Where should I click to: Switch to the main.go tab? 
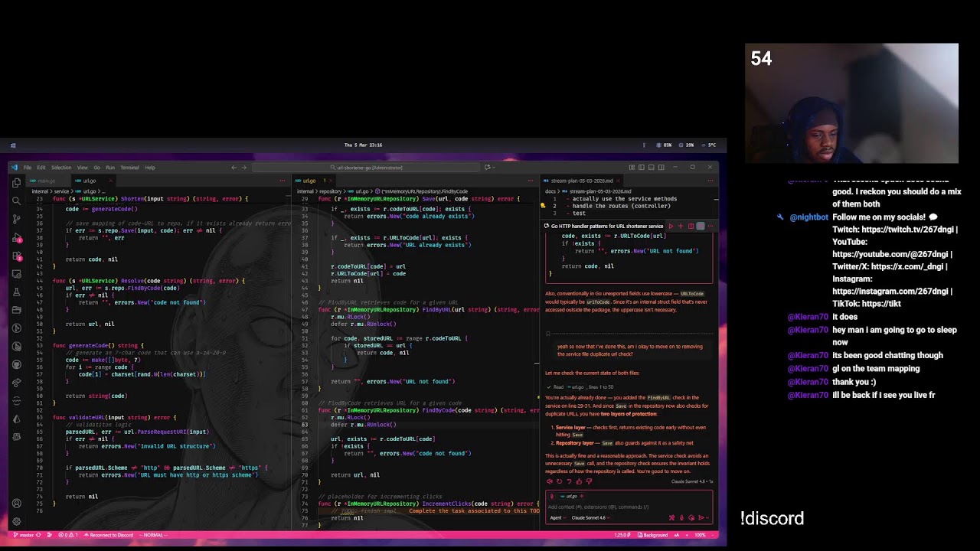[x=47, y=181]
